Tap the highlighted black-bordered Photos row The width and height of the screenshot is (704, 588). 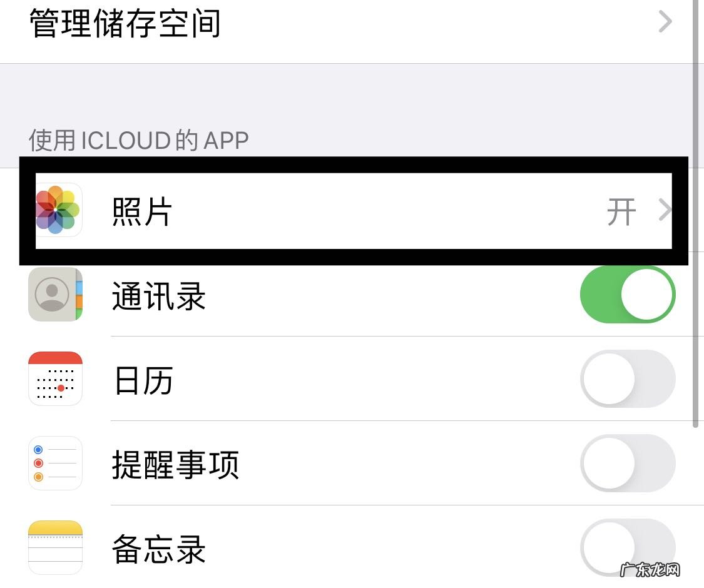[350, 210]
